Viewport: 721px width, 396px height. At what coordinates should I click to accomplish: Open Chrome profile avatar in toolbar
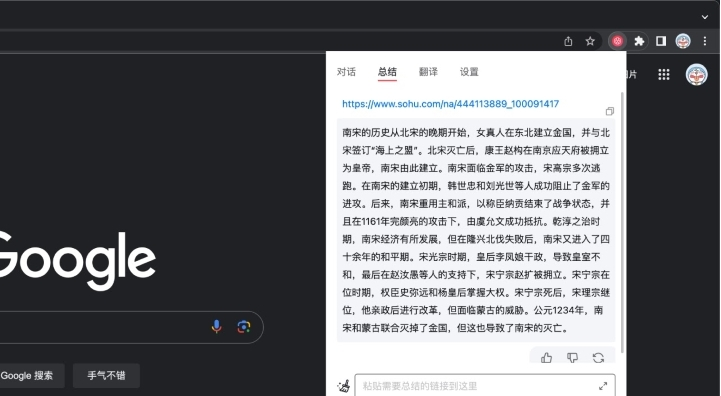tap(683, 41)
